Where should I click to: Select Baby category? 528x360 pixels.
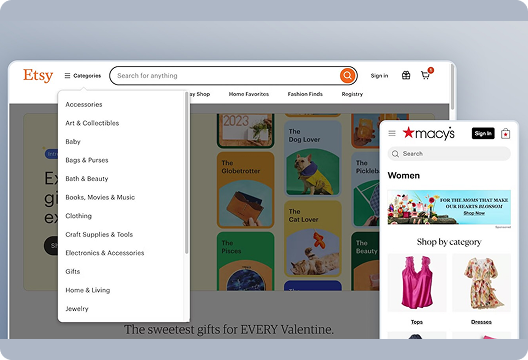[73, 142]
